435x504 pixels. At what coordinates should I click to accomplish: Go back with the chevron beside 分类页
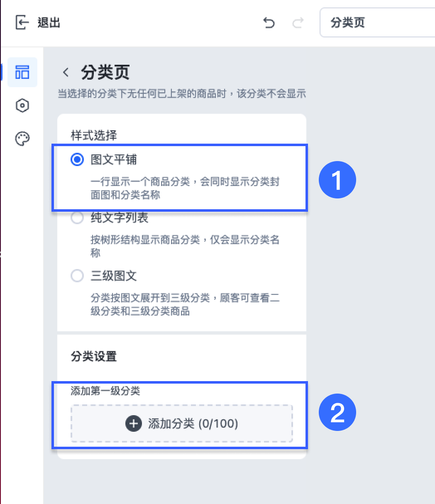point(66,72)
